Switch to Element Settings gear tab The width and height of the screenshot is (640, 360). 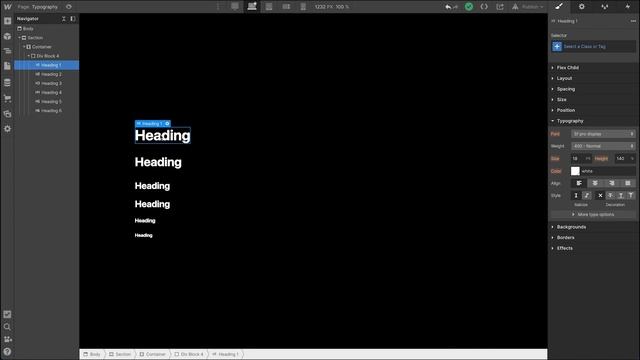[x=582, y=7]
